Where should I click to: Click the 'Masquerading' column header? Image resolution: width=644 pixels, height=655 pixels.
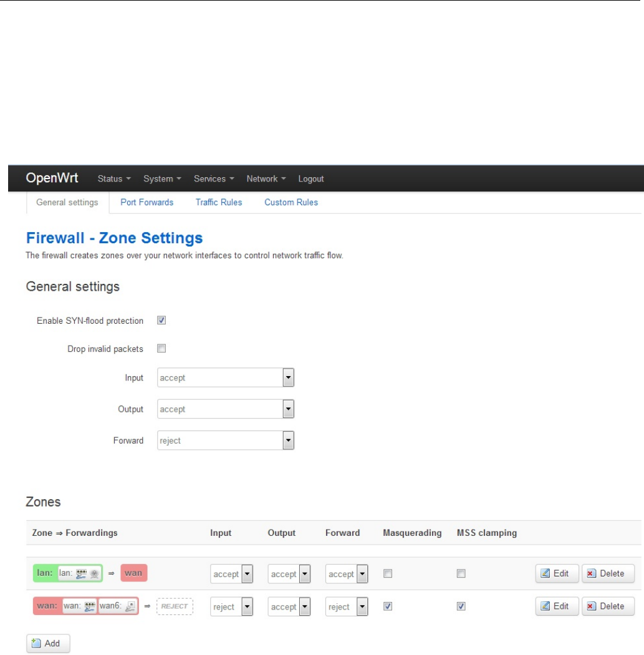tap(412, 533)
